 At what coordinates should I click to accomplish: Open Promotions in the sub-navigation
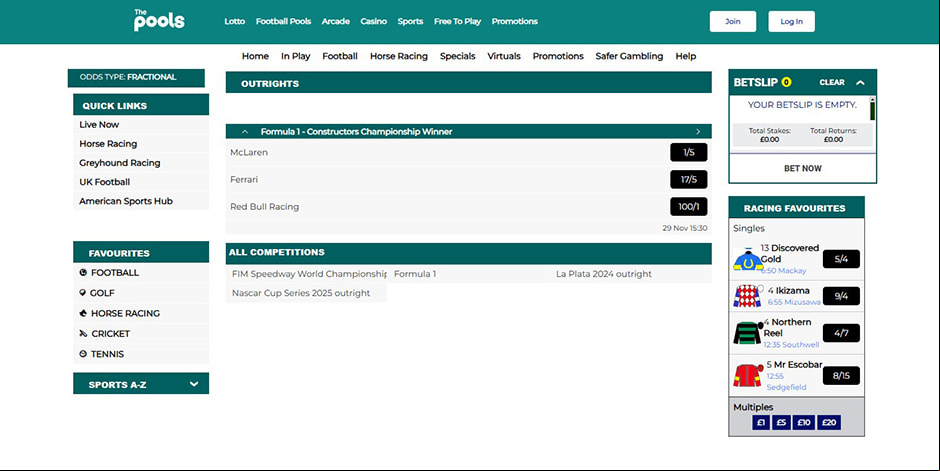[x=558, y=56]
